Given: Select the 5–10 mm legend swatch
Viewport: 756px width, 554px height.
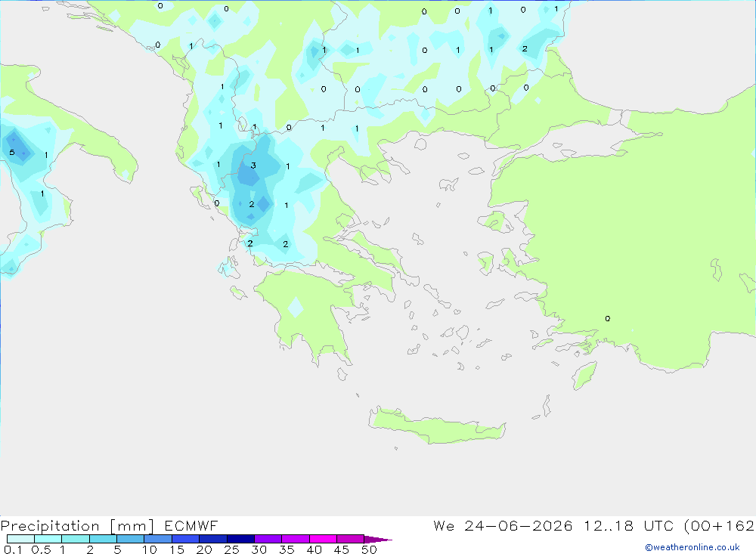Looking at the screenshot, I should click(x=131, y=539).
